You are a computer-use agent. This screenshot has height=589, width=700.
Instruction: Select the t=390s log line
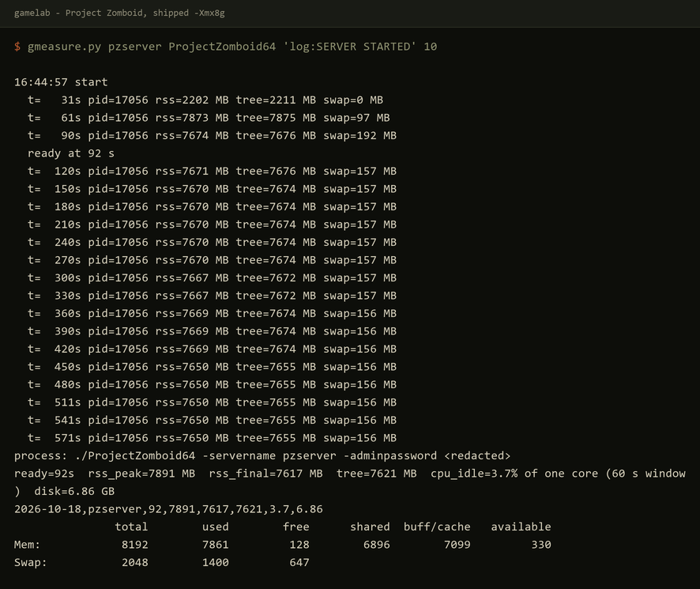coord(212,331)
